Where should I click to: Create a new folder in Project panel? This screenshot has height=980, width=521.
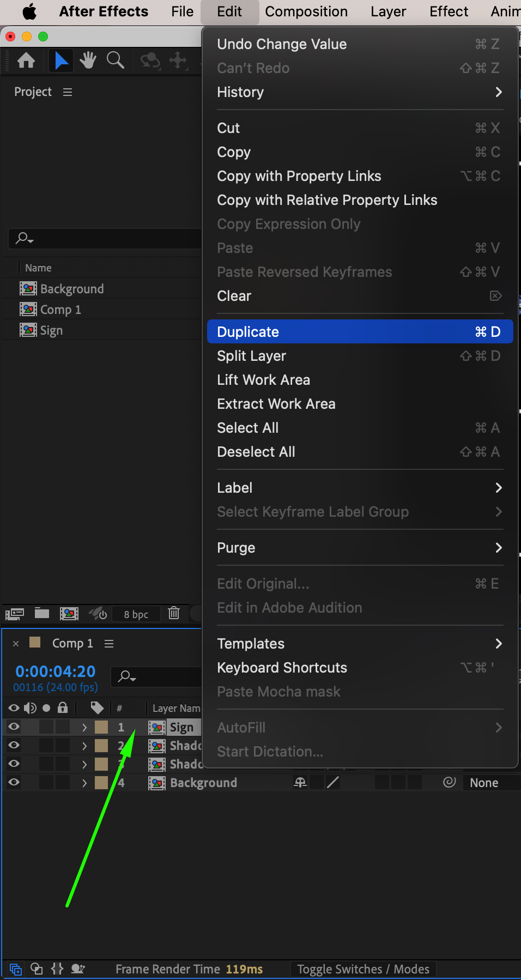(42, 614)
